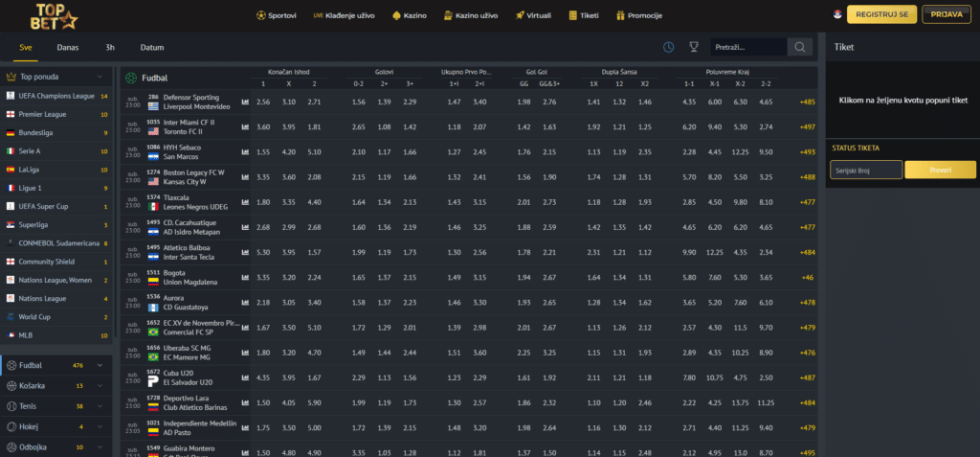The height and width of the screenshot is (457, 980).
Task: Open statistics icon for Deportivo Lara match
Action: pyautogui.click(x=245, y=402)
